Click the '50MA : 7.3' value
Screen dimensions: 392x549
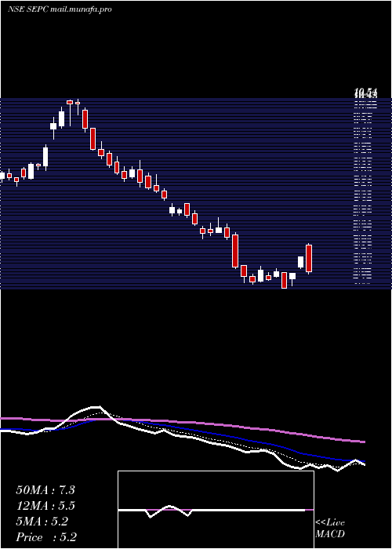pos(45,490)
